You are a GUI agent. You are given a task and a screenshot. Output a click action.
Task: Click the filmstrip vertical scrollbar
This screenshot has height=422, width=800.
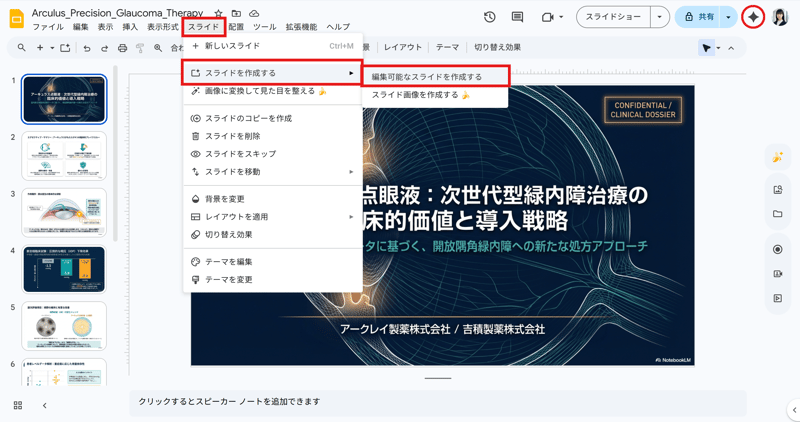[115, 153]
